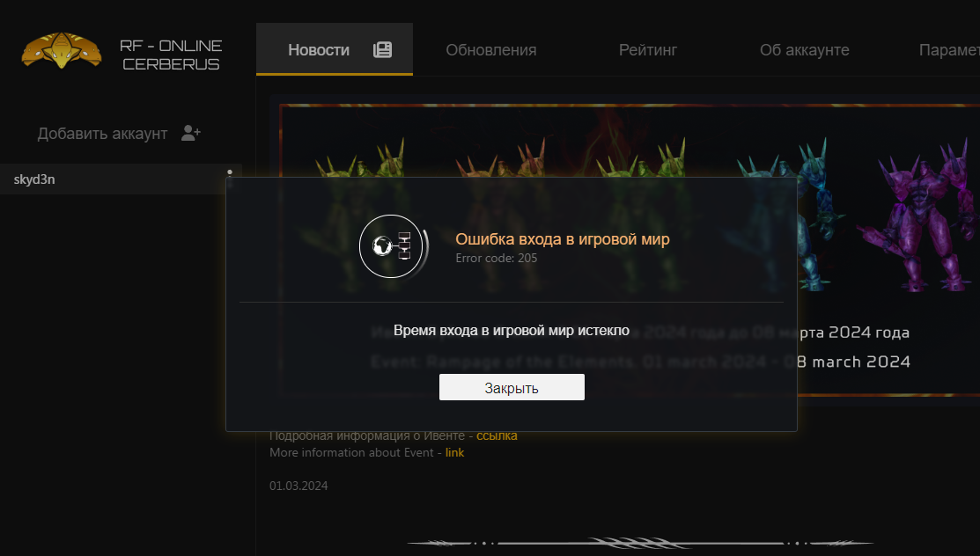Switch to the Обновления tab
The width and height of the screenshot is (980, 556).
click(x=491, y=50)
